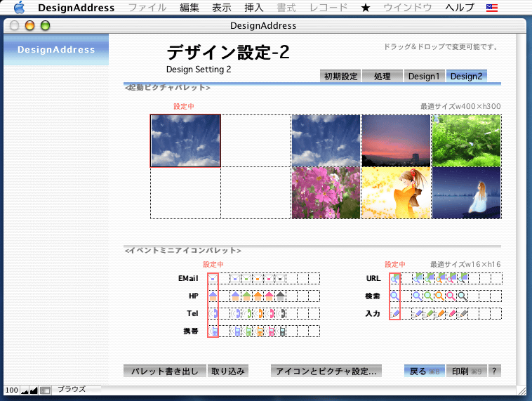Open アイコンとピクチャ設定... dialog
This screenshot has height=401, width=532.
tap(326, 371)
